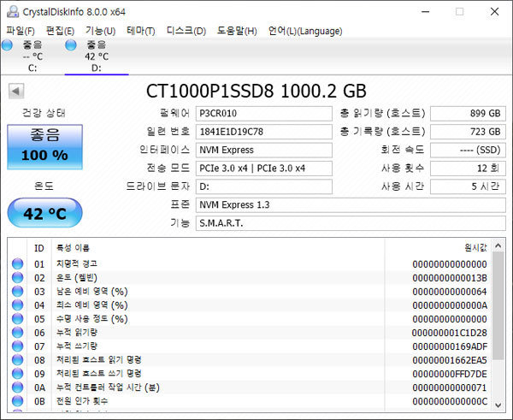
Task: Open the 도움말(H) menu
Action: [x=237, y=31]
